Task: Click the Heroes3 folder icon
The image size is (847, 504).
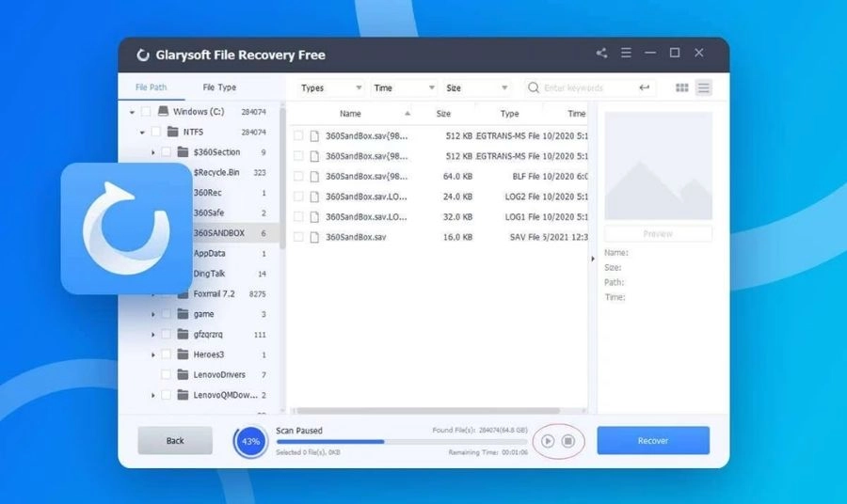Action: (183, 354)
